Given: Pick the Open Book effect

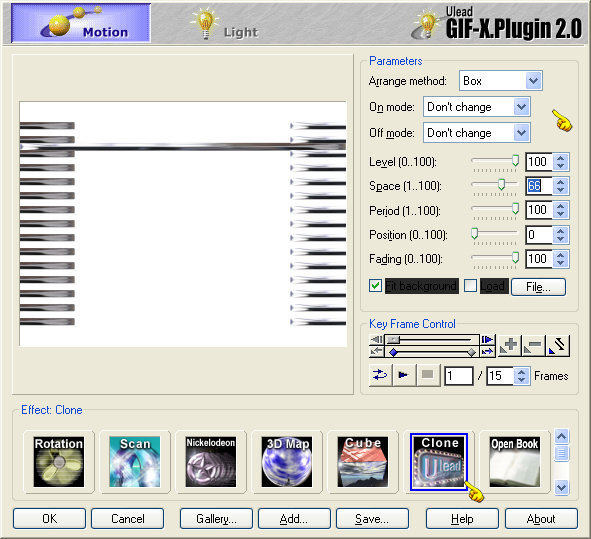Looking at the screenshot, I should click(x=514, y=462).
